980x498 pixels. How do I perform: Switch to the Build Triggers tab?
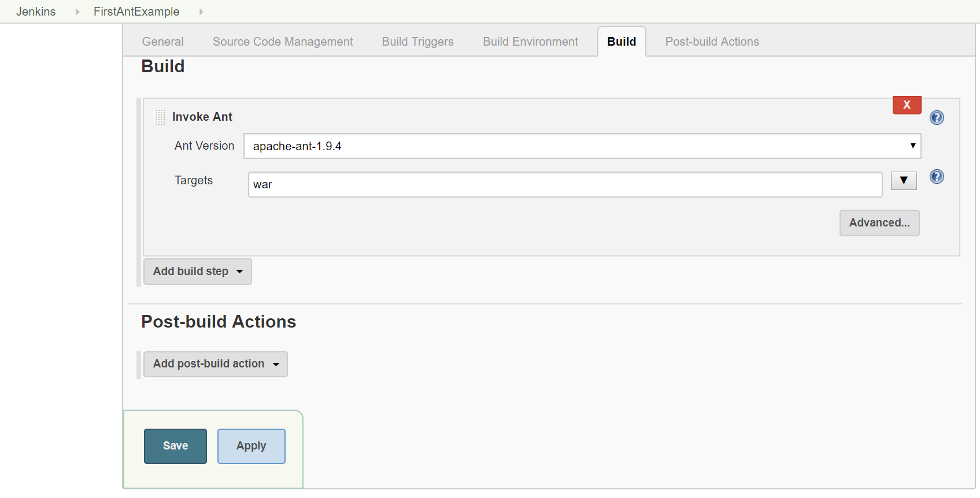coord(417,42)
